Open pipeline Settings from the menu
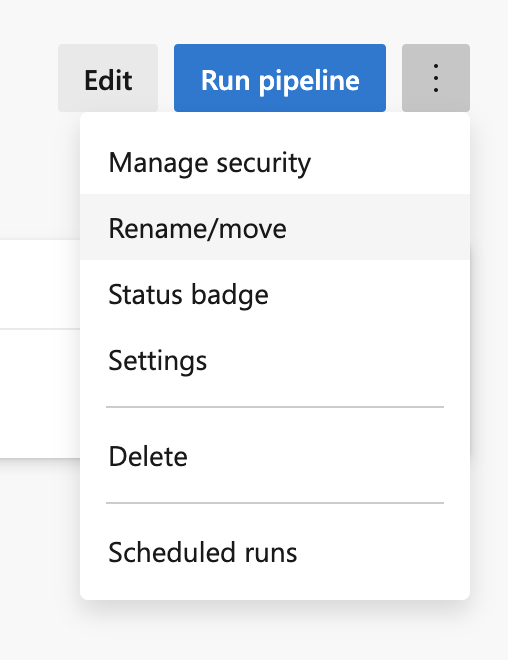Viewport: 508px width, 660px height. pyautogui.click(x=275, y=360)
